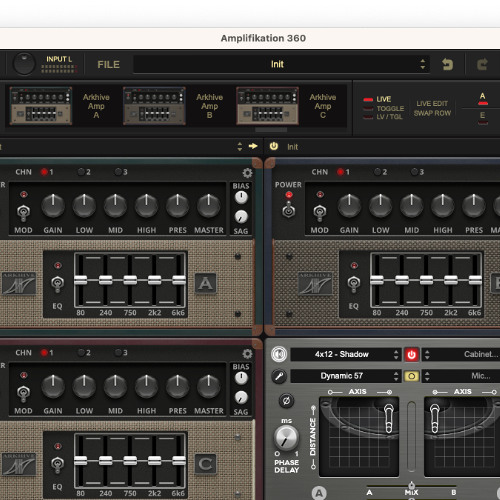Toggle the phase invert icon

pyautogui.click(x=286, y=400)
